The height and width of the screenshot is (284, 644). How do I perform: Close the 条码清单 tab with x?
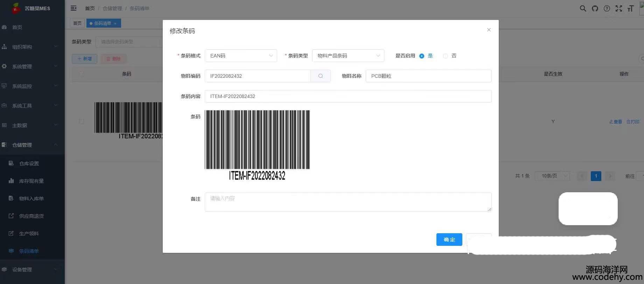pos(115,23)
